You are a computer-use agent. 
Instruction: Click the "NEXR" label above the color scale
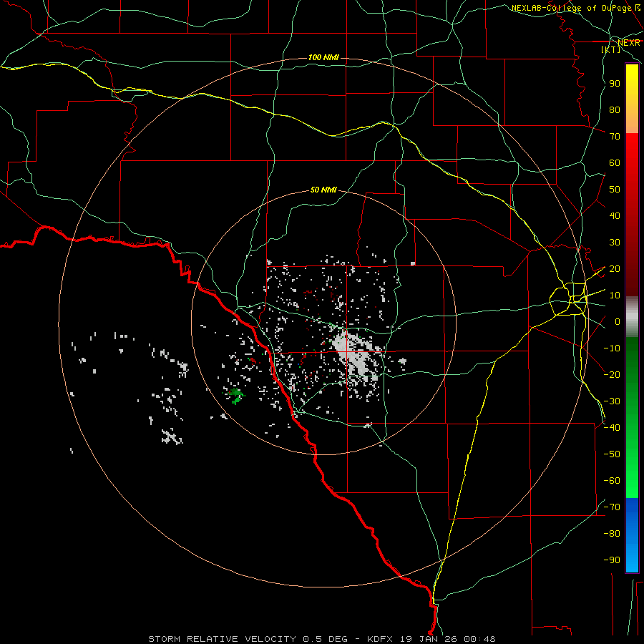pos(628,43)
